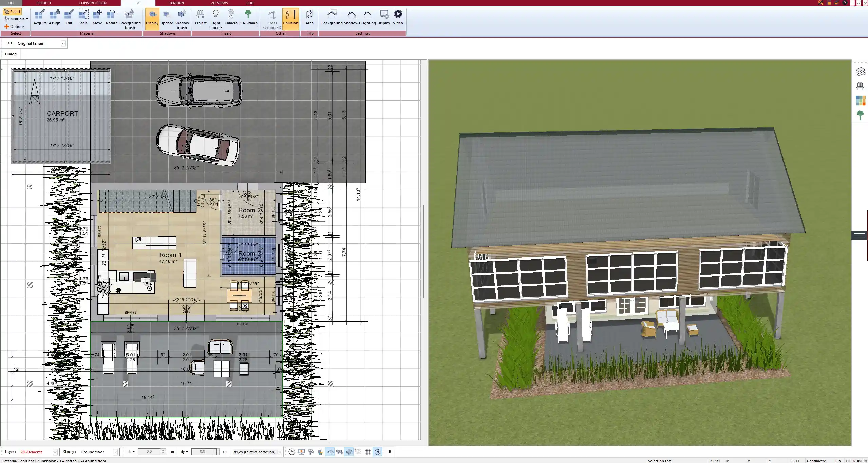Open the furniture catalog chair icon
This screenshot has height=463, width=868.
(860, 86)
